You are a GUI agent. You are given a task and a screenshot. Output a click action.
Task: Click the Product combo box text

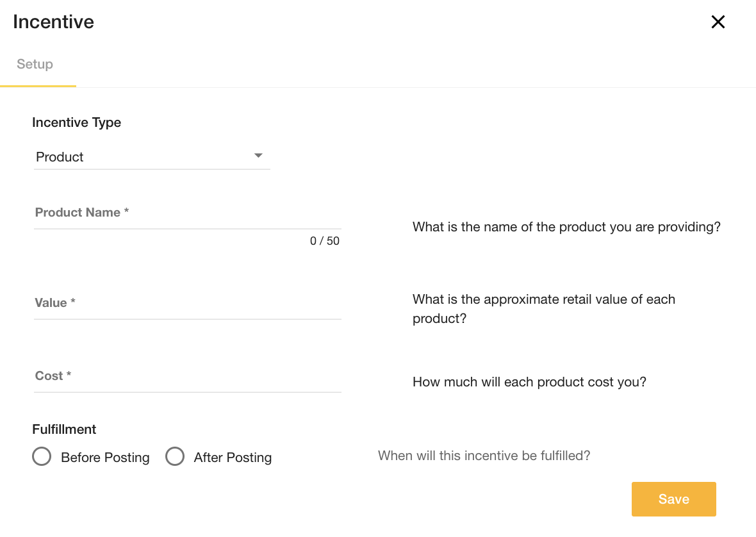coord(60,156)
